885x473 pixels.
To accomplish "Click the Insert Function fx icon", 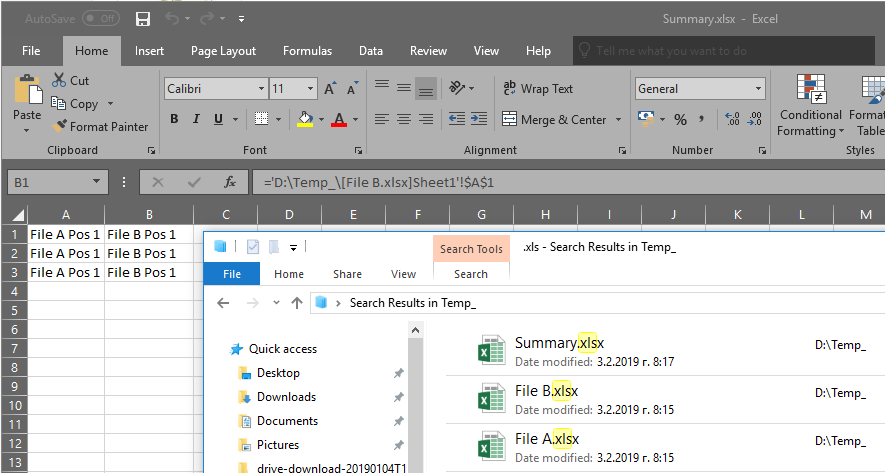I will [230, 182].
